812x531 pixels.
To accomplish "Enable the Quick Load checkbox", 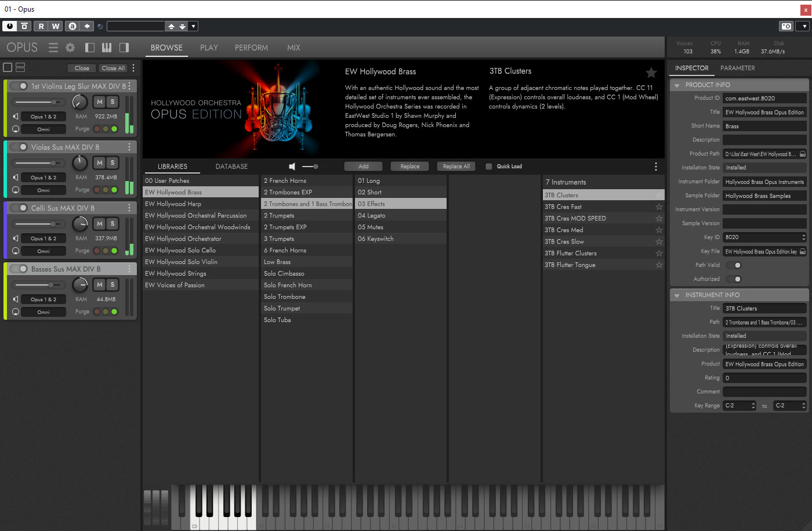I will [489, 167].
